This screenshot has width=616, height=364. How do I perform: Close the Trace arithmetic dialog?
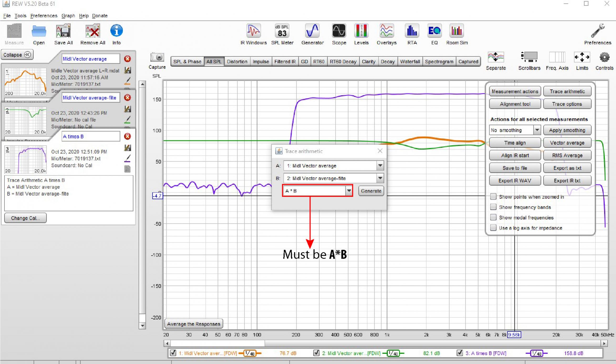point(380,151)
